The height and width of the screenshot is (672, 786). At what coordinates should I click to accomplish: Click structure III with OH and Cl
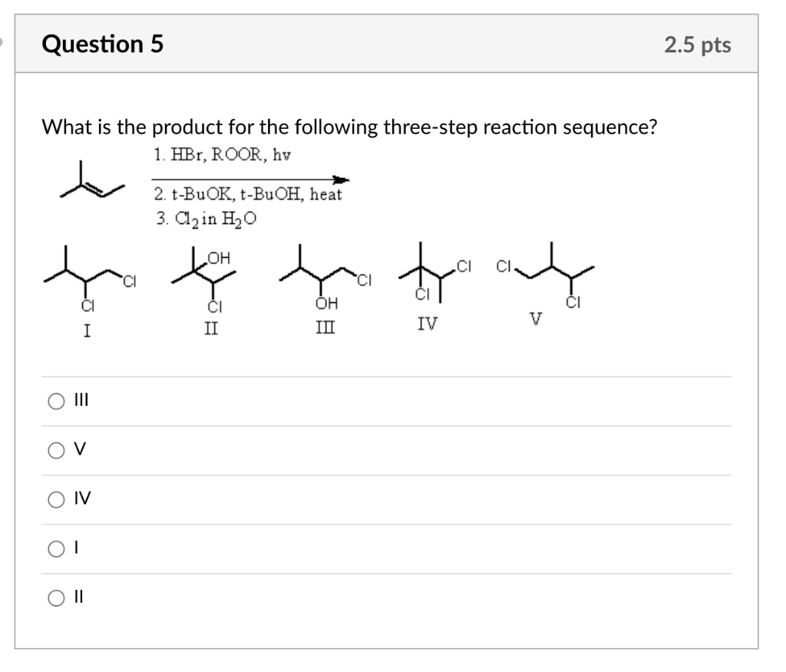tap(322, 276)
